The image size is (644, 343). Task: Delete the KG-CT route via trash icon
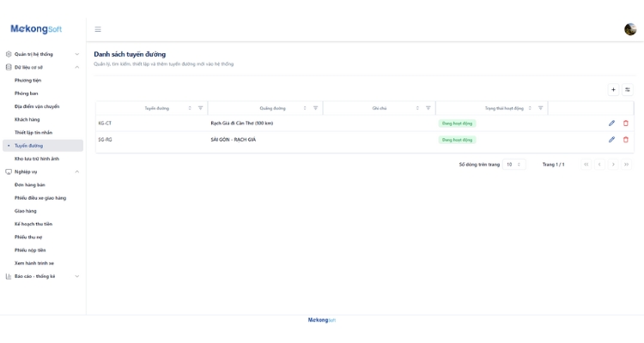point(625,123)
